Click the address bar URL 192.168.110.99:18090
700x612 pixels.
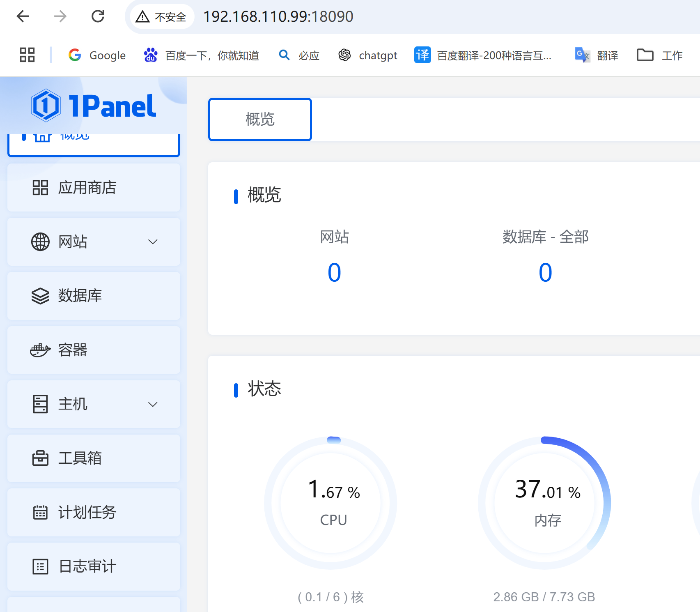pyautogui.click(x=278, y=17)
